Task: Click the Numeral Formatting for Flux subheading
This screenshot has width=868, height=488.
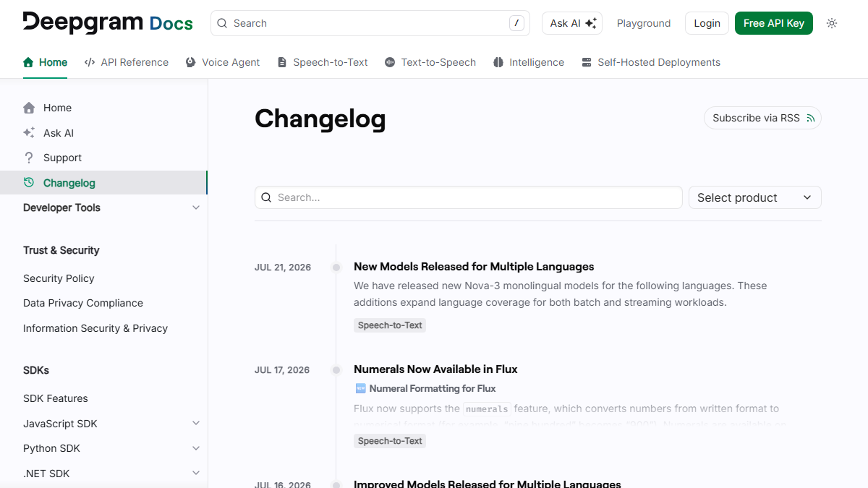Action: click(x=433, y=388)
